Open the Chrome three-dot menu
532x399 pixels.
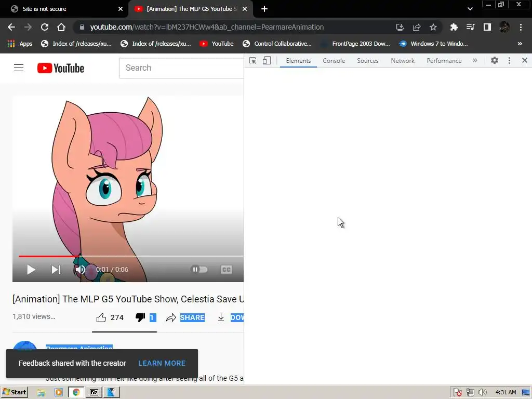coord(521,27)
